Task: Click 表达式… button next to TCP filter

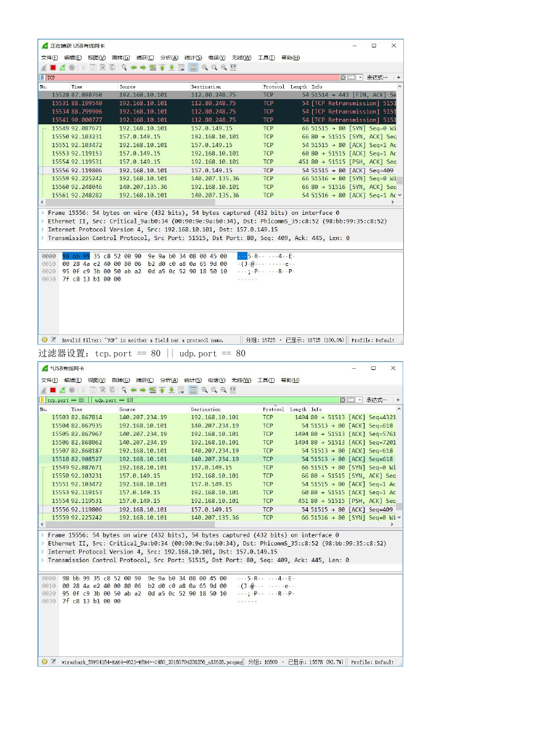Action: click(x=377, y=78)
